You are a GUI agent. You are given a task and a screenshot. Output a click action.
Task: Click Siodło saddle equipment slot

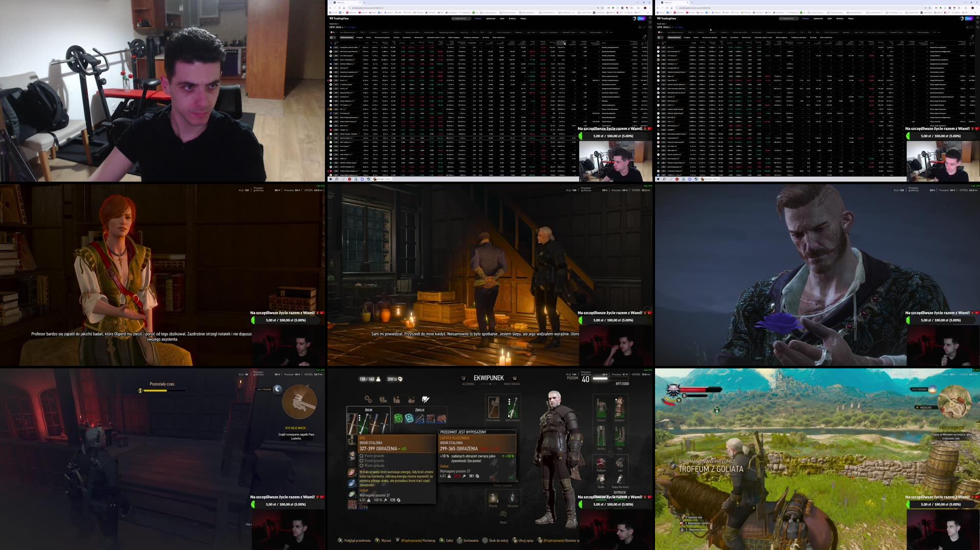[x=601, y=479]
